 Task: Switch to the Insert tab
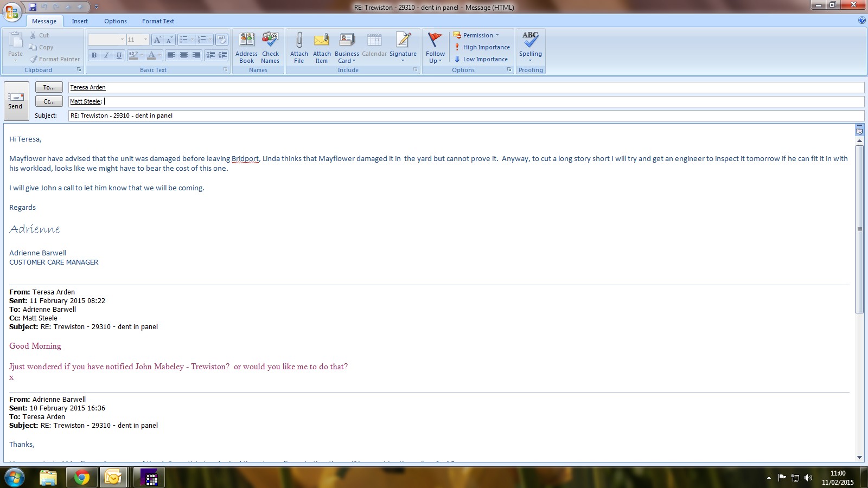tap(80, 21)
